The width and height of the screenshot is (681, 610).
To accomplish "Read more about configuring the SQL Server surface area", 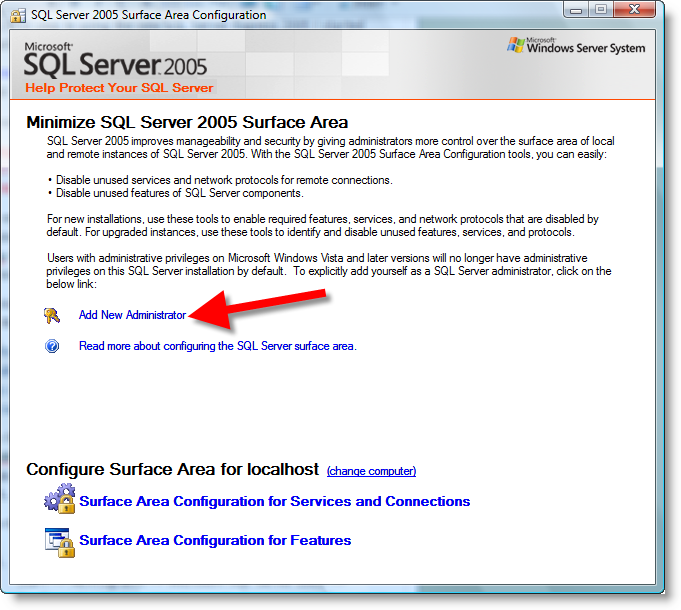I will [x=217, y=346].
